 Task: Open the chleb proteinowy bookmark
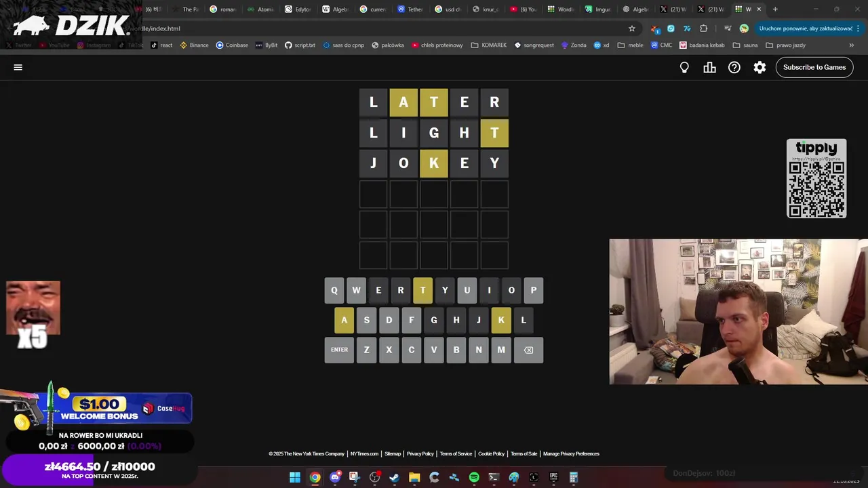click(437, 45)
